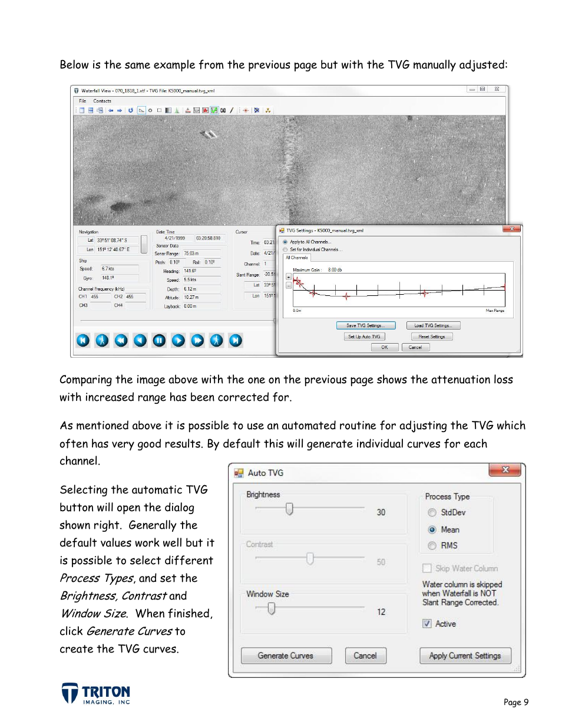Select Set for Individual Channels radio button
The image size is (562, 728).
pos(285,249)
